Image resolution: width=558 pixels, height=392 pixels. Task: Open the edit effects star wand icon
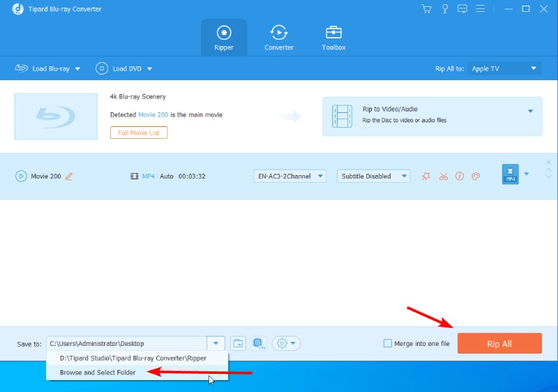[x=426, y=176]
